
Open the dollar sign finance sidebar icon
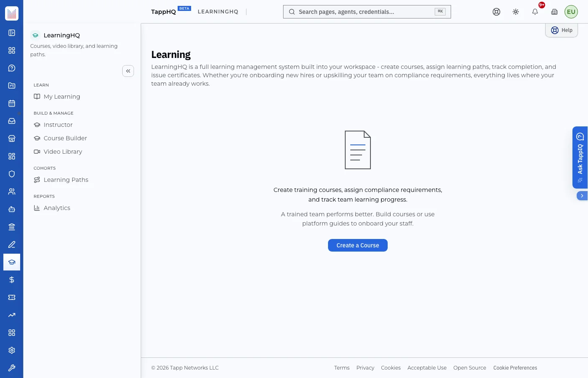(x=12, y=280)
